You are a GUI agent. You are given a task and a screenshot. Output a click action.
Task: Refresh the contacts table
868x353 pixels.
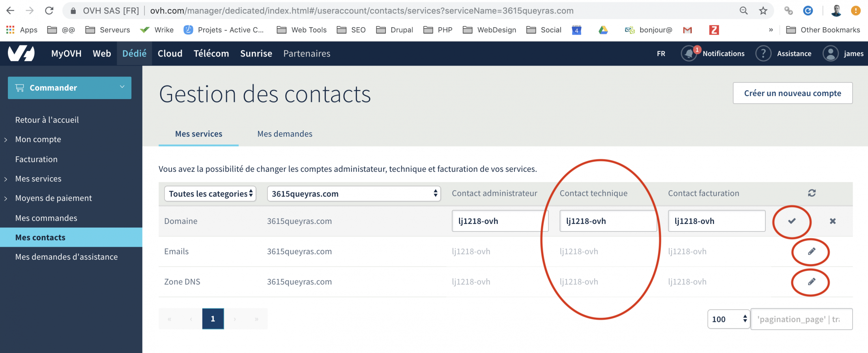[812, 193]
